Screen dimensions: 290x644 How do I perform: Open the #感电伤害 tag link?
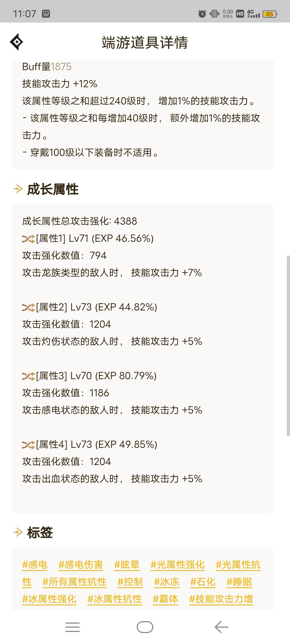click(81, 565)
